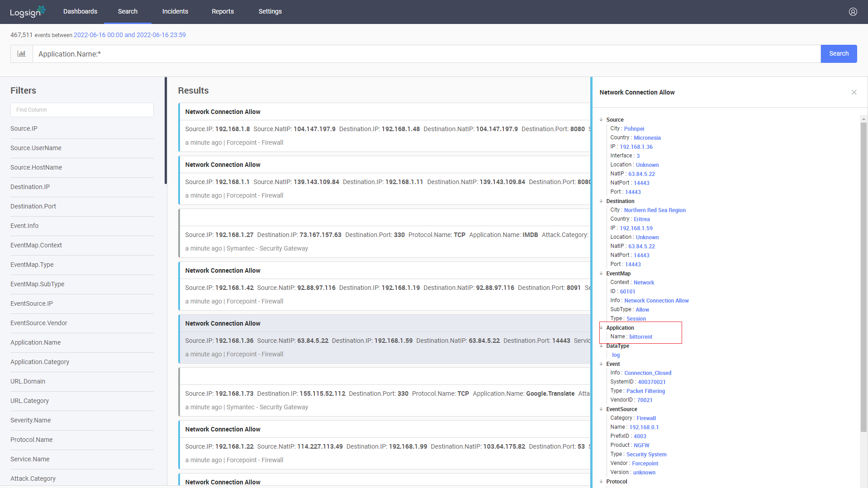
Task: Open the Google.Translate application result
Action: [384, 392]
